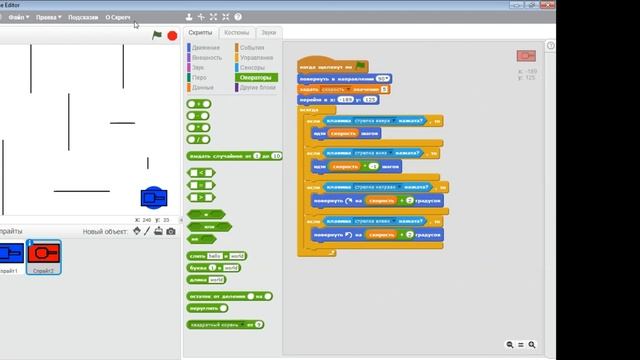This screenshot has width=640, height=360.
Task: Open key dropdown 'стрелка вниз' in script
Action: tap(390, 153)
